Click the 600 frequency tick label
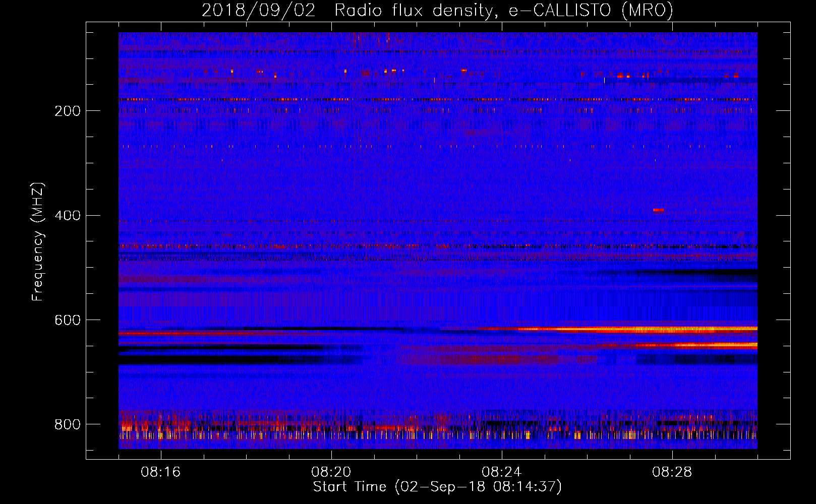 click(67, 321)
